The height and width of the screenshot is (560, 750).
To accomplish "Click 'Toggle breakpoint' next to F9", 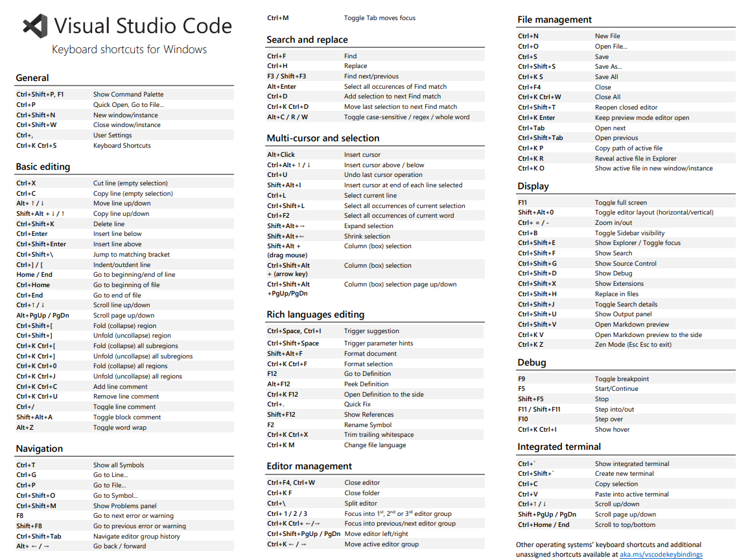I will tap(622, 379).
